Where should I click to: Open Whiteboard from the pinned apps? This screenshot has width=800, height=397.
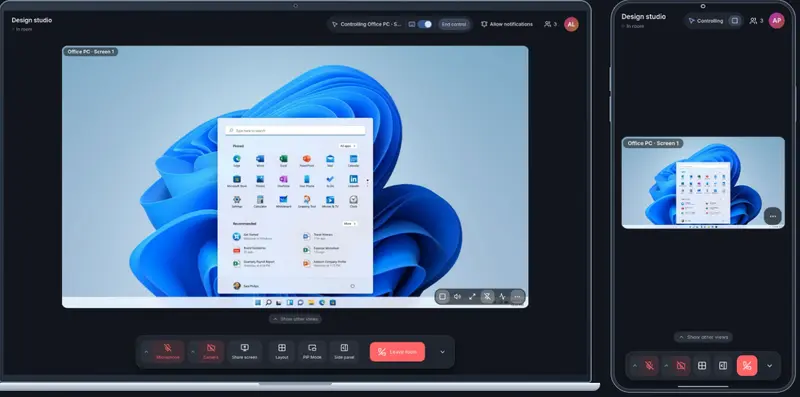click(283, 202)
